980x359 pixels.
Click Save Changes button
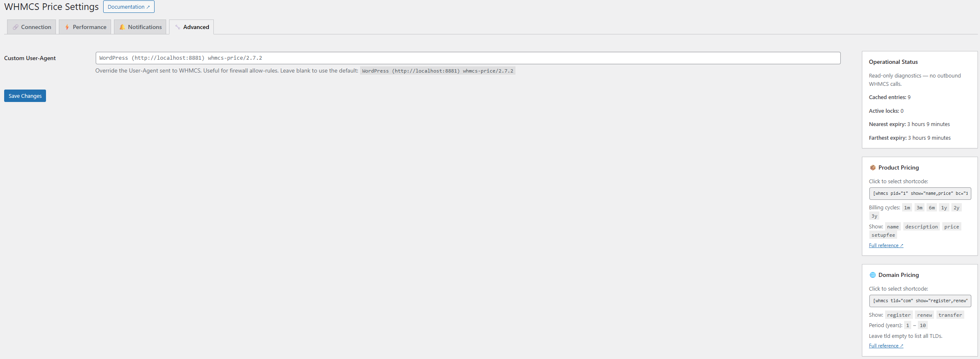(25, 96)
